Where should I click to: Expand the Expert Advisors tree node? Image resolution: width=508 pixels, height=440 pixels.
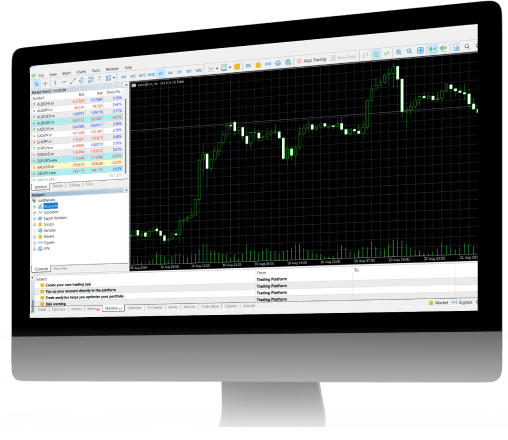[35, 219]
